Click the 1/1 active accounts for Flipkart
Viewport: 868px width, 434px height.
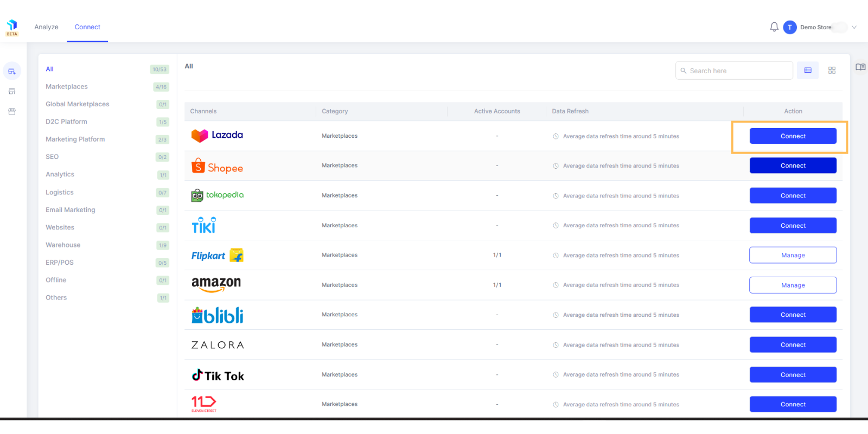[x=497, y=255]
